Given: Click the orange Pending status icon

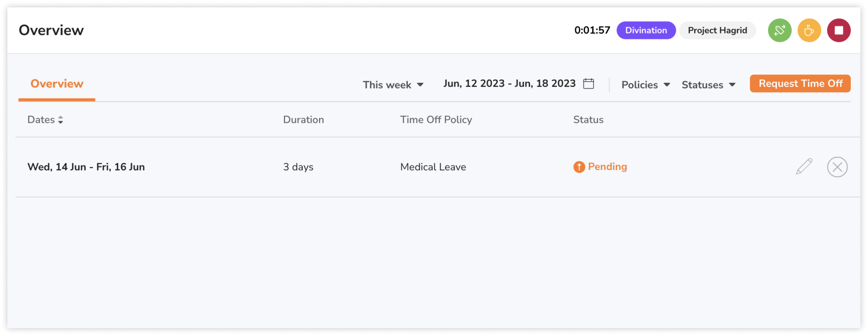Looking at the screenshot, I should click(580, 167).
